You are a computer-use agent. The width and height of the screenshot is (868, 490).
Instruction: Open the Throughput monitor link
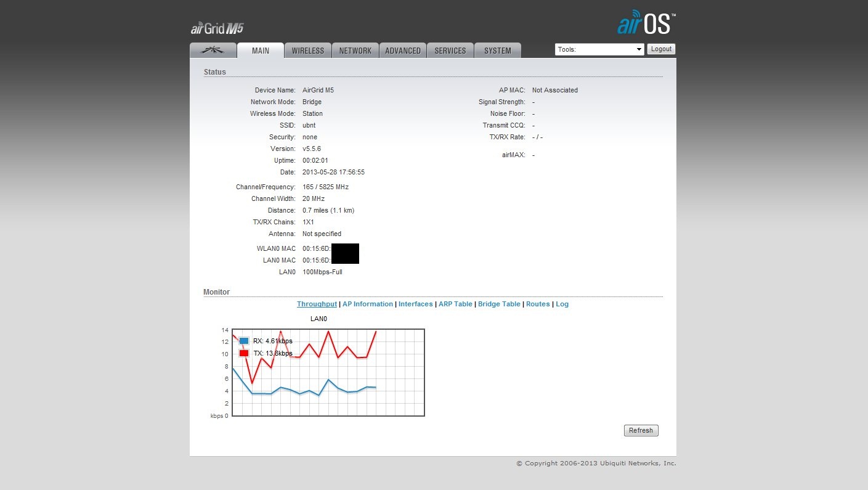click(317, 304)
